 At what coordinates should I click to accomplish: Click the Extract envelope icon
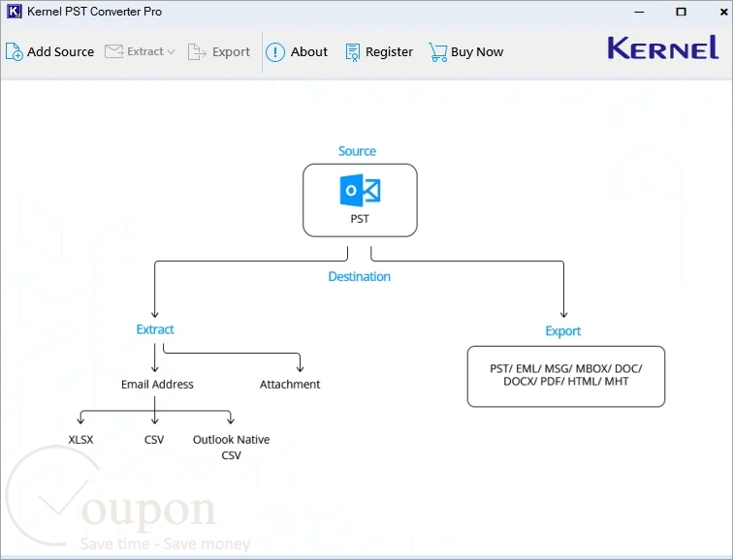click(x=114, y=51)
